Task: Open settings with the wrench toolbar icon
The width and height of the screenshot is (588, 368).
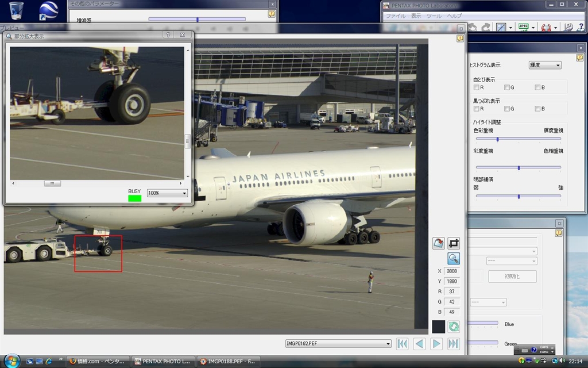Action: (568, 27)
